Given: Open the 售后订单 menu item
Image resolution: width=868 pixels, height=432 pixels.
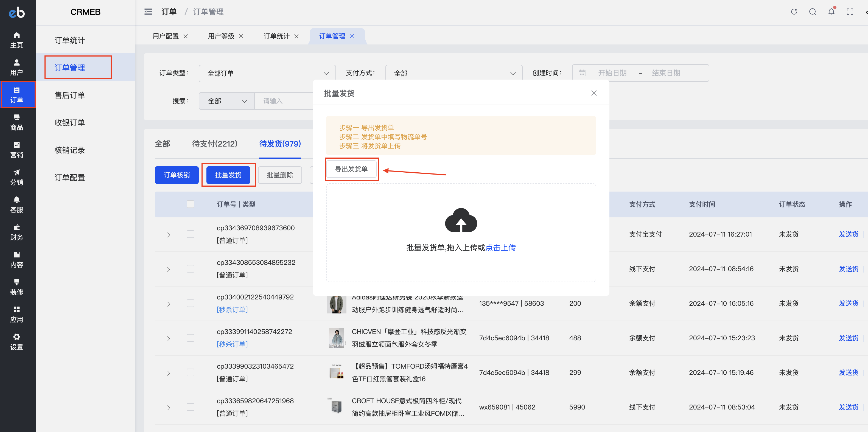Looking at the screenshot, I should (69, 95).
